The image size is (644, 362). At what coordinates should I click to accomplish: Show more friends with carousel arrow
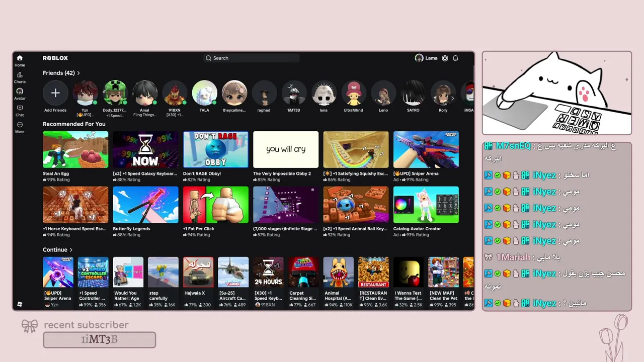pos(452,99)
